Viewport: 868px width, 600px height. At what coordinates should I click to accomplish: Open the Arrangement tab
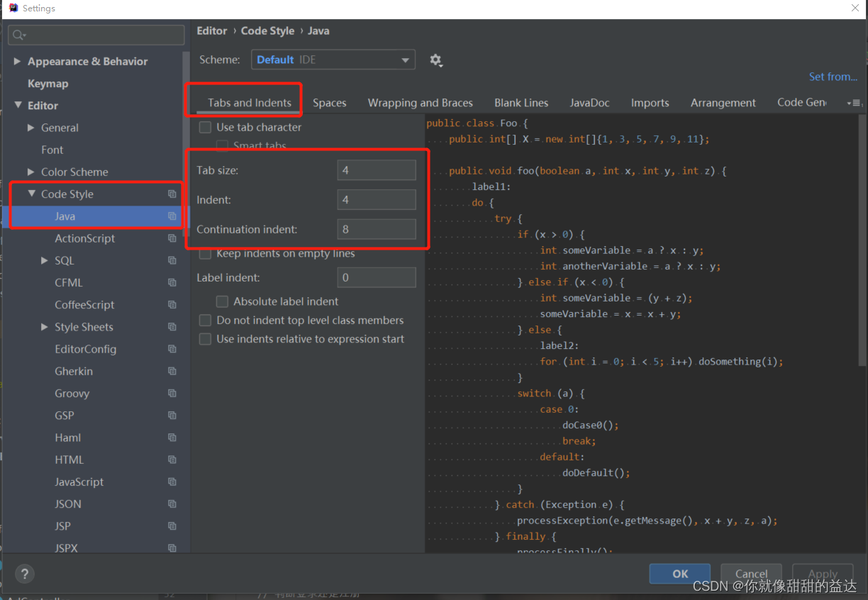click(x=723, y=103)
